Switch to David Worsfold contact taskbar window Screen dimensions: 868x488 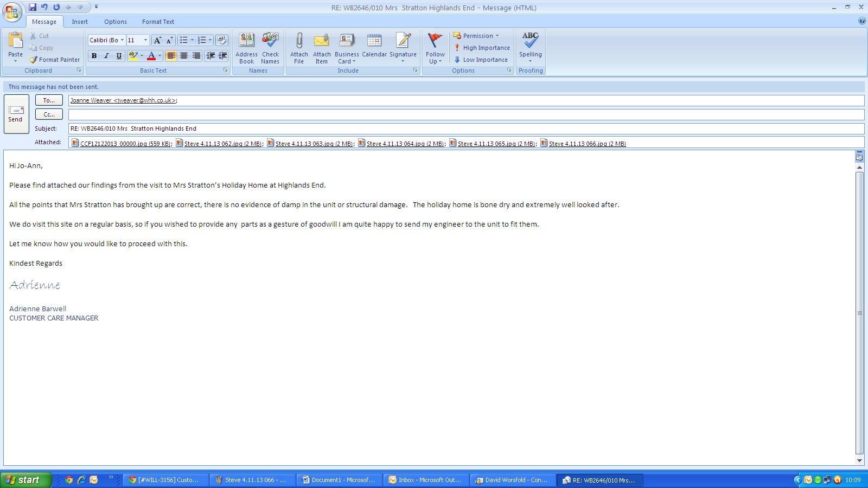512,480
